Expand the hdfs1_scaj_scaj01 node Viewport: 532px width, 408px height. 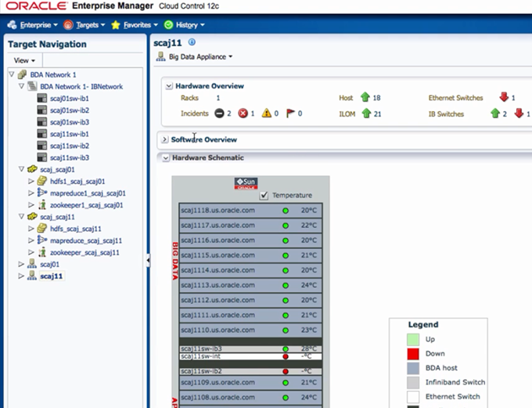[x=31, y=181]
